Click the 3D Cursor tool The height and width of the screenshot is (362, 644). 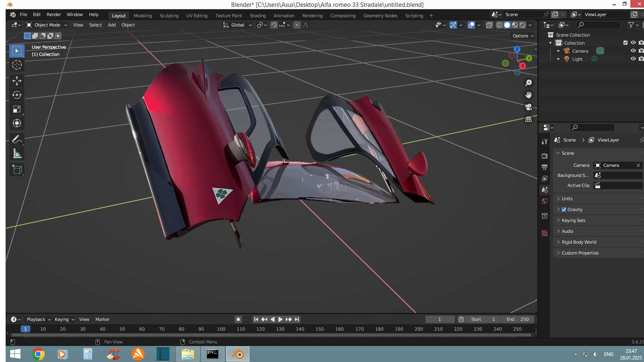point(17,65)
